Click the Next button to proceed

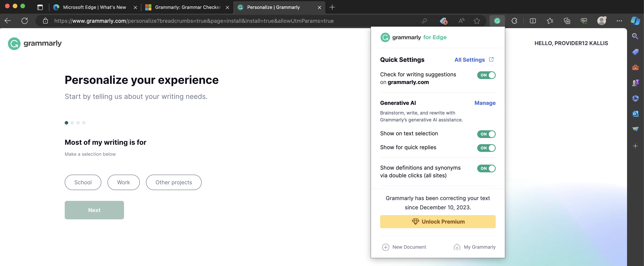pyautogui.click(x=94, y=210)
